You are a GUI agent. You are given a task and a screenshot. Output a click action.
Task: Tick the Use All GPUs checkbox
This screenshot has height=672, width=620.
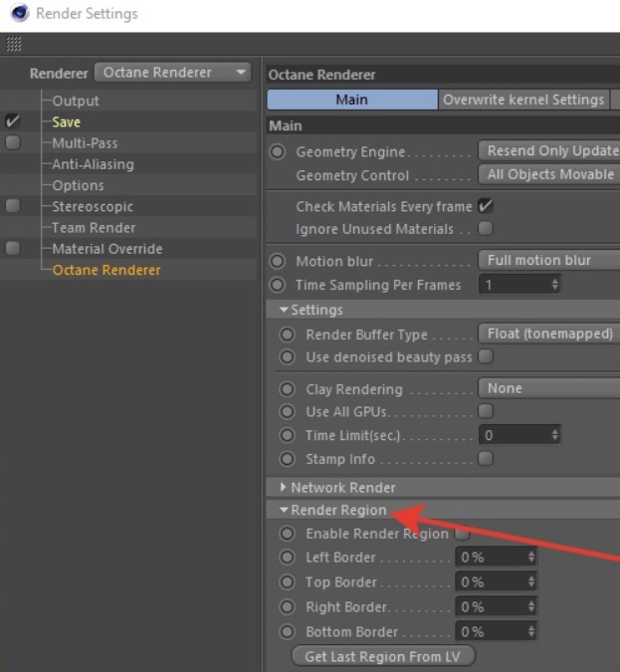(x=486, y=411)
